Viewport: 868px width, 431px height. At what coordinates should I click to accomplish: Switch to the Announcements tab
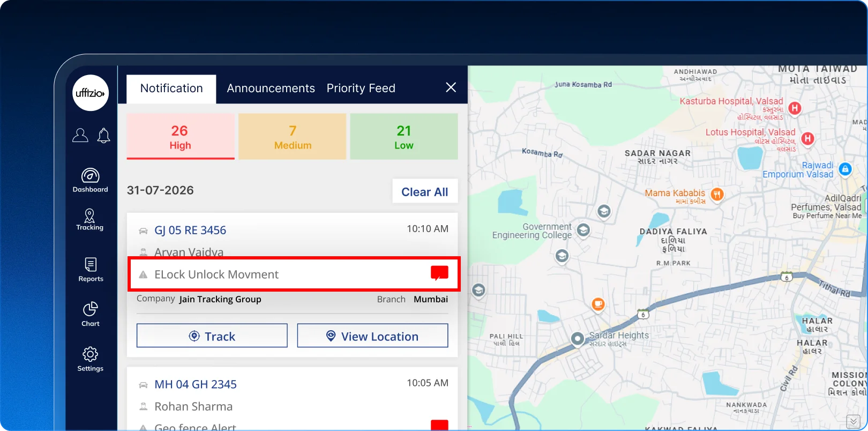[271, 88]
